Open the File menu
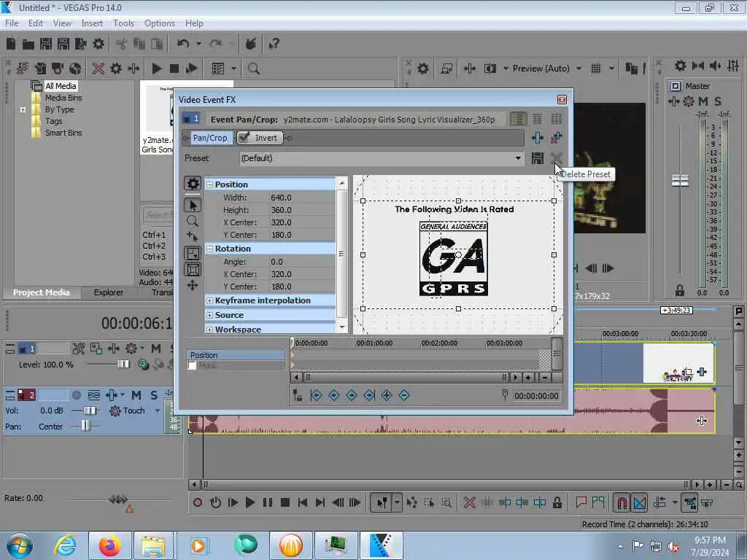Screen dimensions: 747x560 (12, 23)
